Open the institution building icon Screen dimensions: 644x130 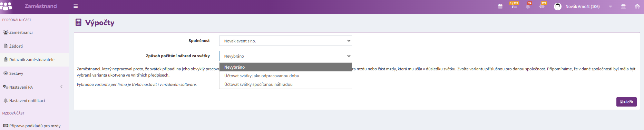(x=623, y=6)
